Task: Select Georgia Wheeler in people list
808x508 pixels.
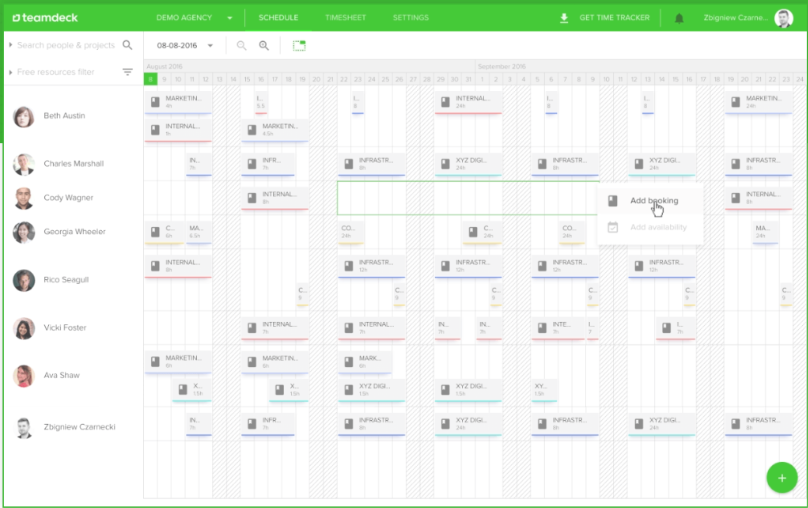Action: pyautogui.click(x=75, y=232)
